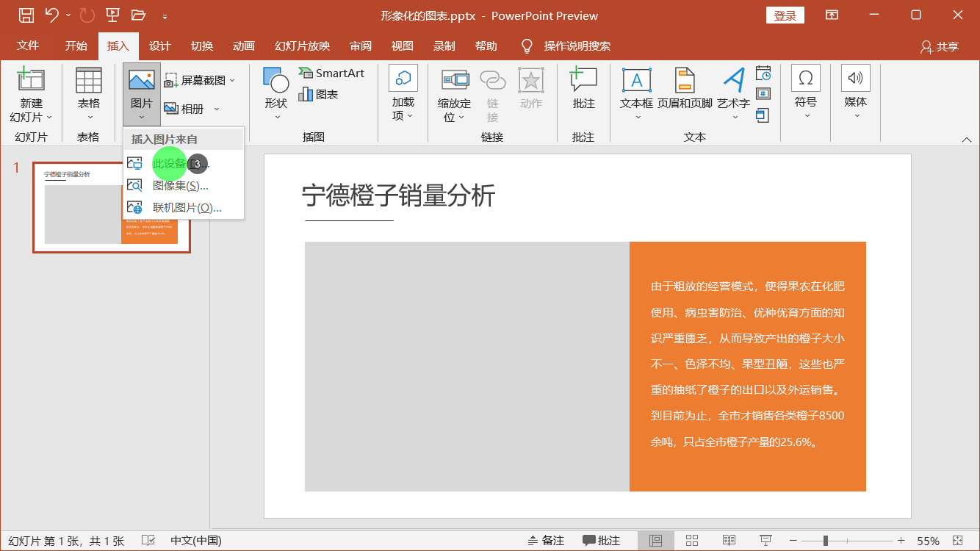Insert a SmartArt graphic
Viewport: 980px width, 551px height.
[x=331, y=73]
